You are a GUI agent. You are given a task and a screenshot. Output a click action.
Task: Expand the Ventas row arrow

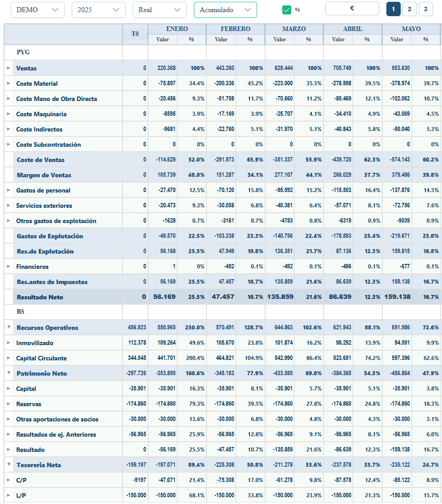coord(9,68)
